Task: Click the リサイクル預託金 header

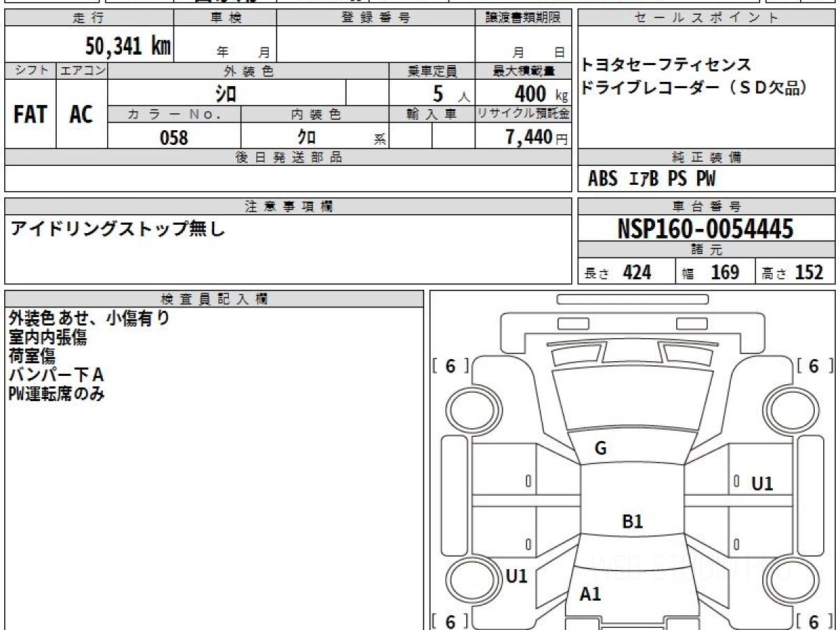Action: (x=523, y=115)
